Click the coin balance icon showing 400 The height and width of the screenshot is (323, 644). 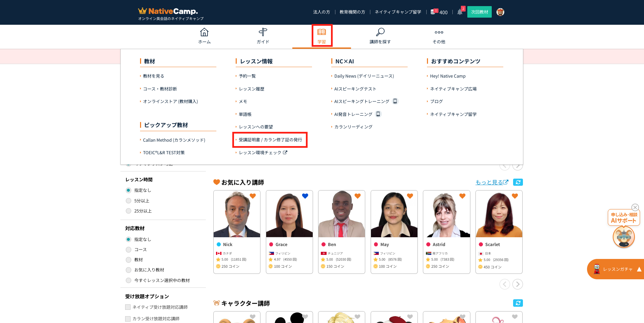pos(433,12)
